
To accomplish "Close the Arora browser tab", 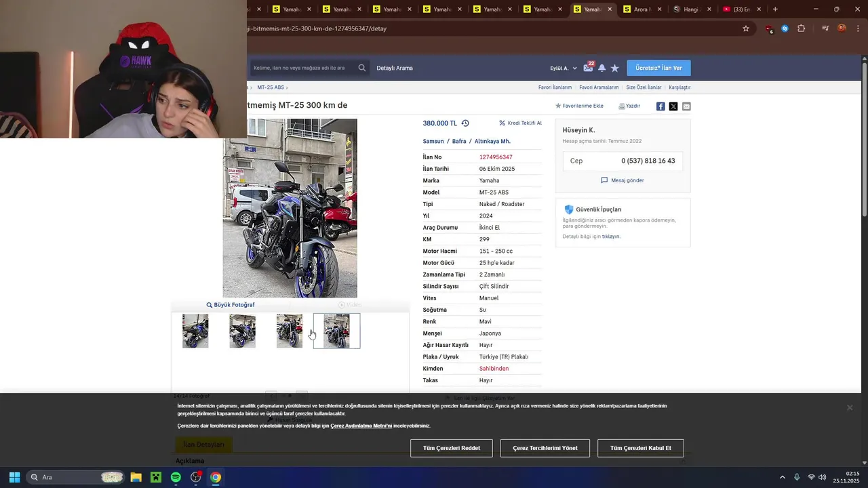I will [x=660, y=9].
